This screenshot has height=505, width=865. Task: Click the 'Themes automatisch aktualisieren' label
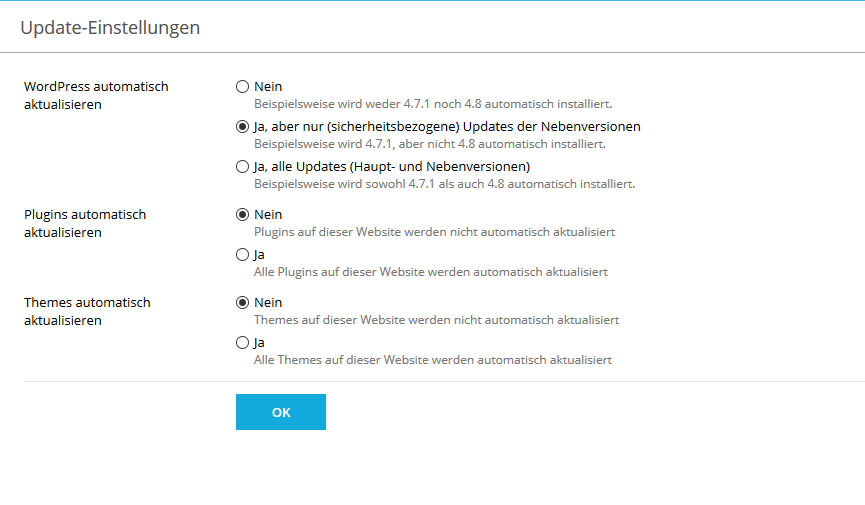pos(85,311)
